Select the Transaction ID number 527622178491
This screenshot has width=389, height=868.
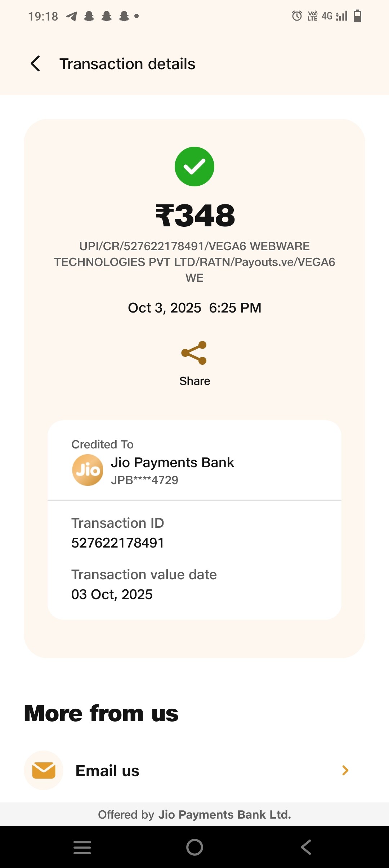pos(118,543)
